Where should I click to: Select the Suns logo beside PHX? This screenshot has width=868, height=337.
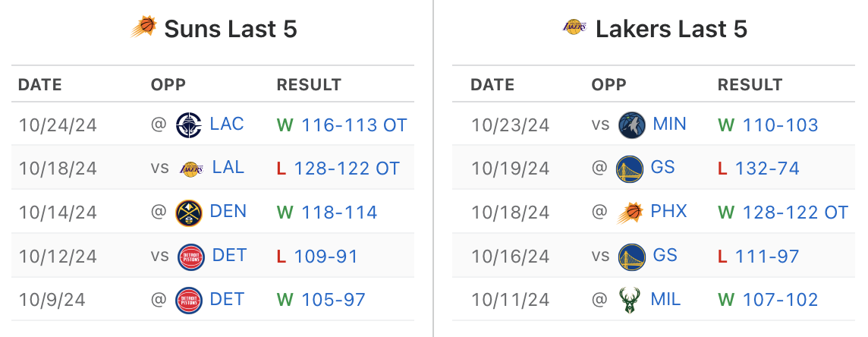point(630,213)
